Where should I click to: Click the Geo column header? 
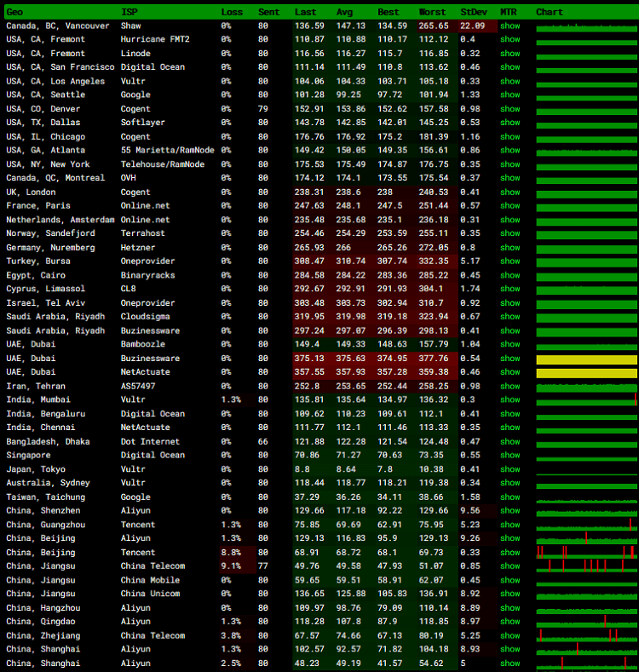[x=14, y=12]
